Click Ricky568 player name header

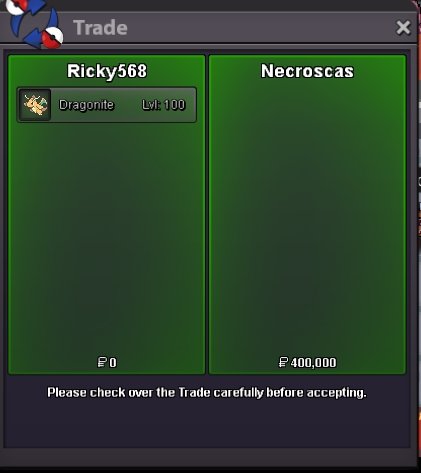(x=107, y=71)
